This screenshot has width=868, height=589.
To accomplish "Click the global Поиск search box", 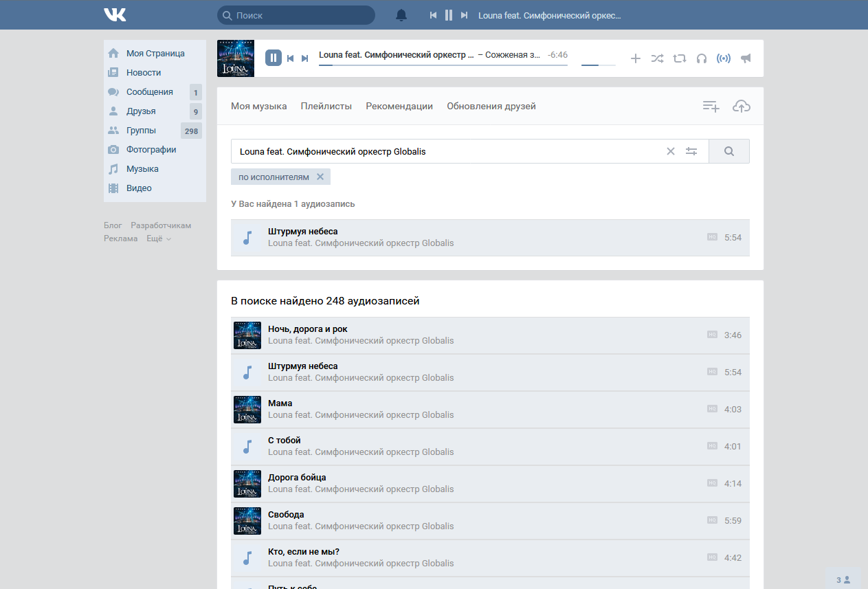I will click(296, 15).
